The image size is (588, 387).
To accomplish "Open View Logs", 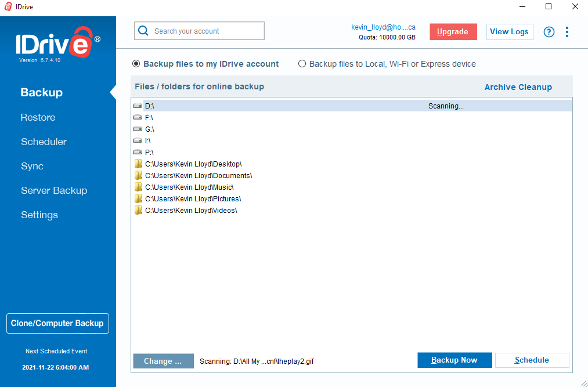I will (510, 32).
